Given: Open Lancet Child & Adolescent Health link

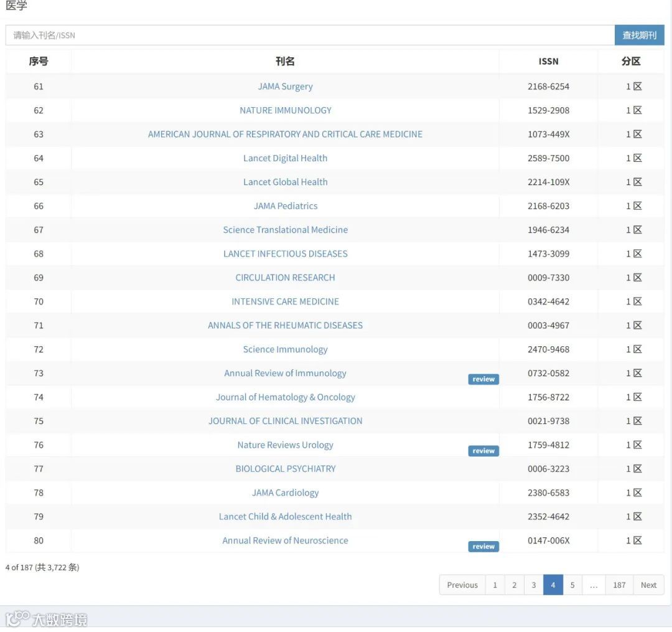Looking at the screenshot, I should [x=285, y=517].
